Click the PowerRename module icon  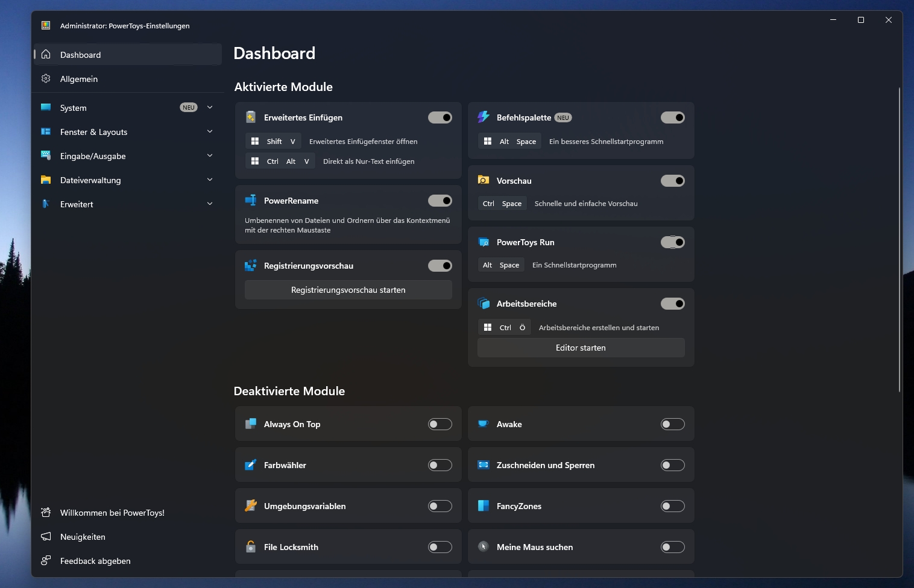[x=251, y=201]
